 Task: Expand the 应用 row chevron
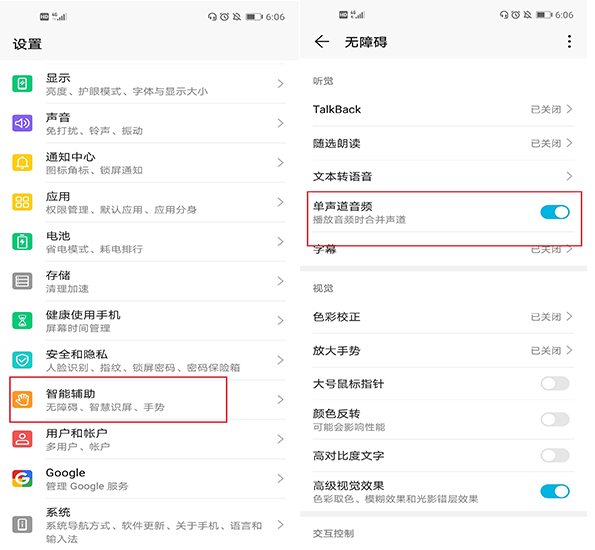(x=280, y=202)
